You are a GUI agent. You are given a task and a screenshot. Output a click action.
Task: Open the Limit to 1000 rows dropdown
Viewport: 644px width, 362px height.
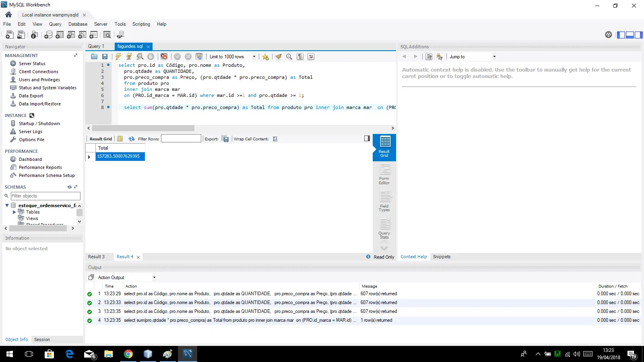point(254,57)
